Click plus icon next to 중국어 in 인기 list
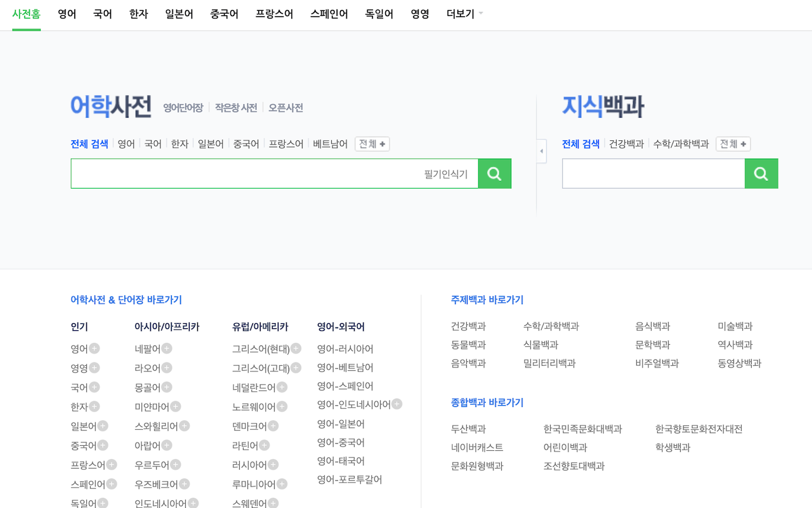The width and height of the screenshot is (812, 508). [103, 444]
